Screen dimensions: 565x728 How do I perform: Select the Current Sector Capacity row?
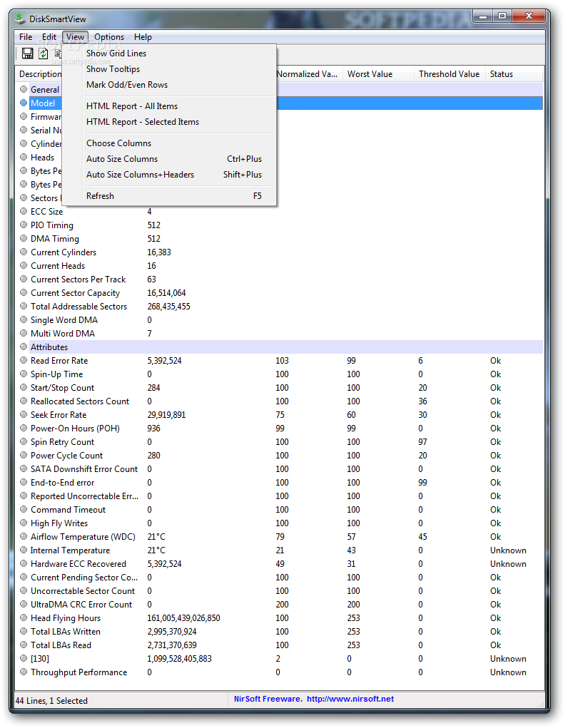280,293
